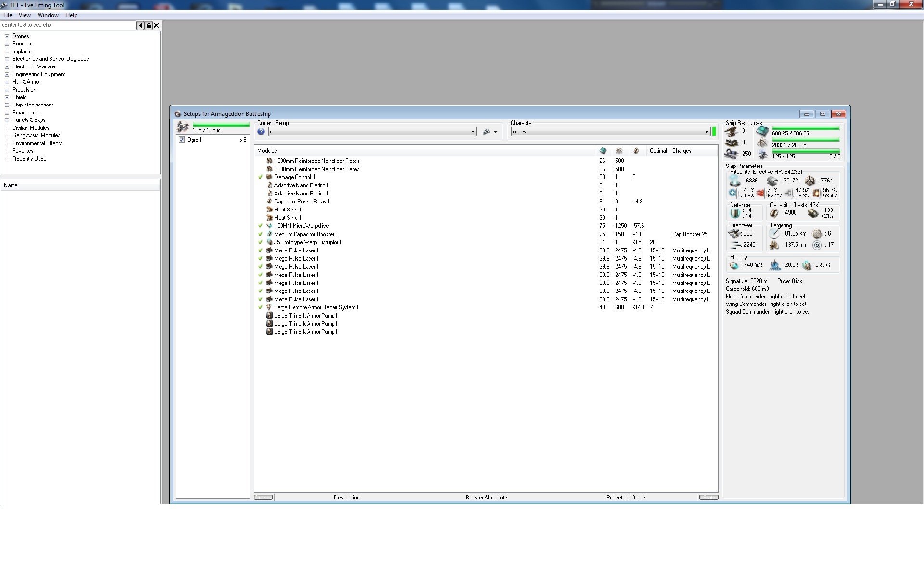This screenshot has width=924, height=578.
Task: Click the armor hitpoints icon
Action: pyautogui.click(x=772, y=181)
